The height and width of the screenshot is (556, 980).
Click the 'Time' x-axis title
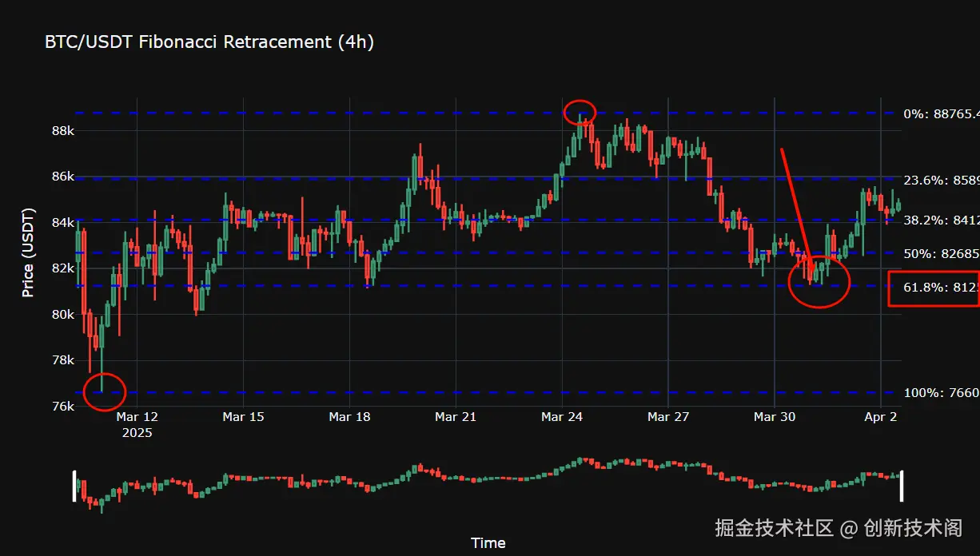point(488,543)
